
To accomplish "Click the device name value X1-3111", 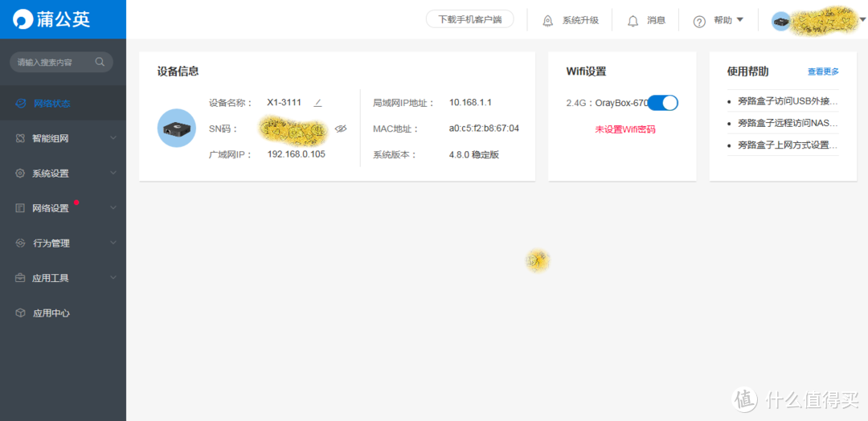I will pos(284,102).
